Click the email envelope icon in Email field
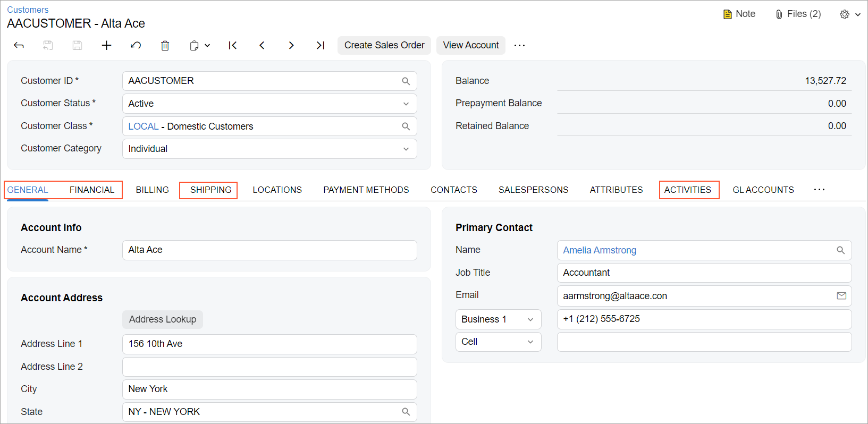 [x=841, y=296]
